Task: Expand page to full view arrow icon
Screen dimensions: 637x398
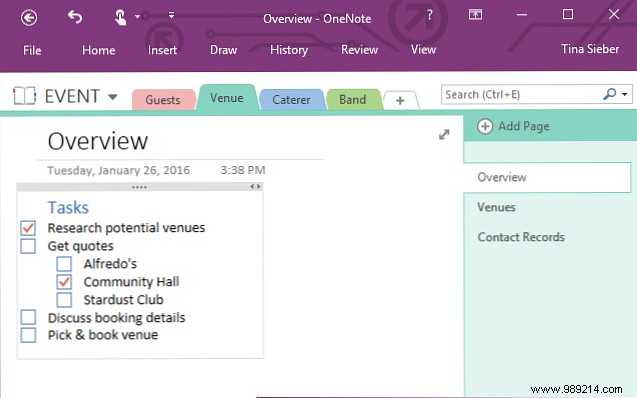Action: pos(444,134)
